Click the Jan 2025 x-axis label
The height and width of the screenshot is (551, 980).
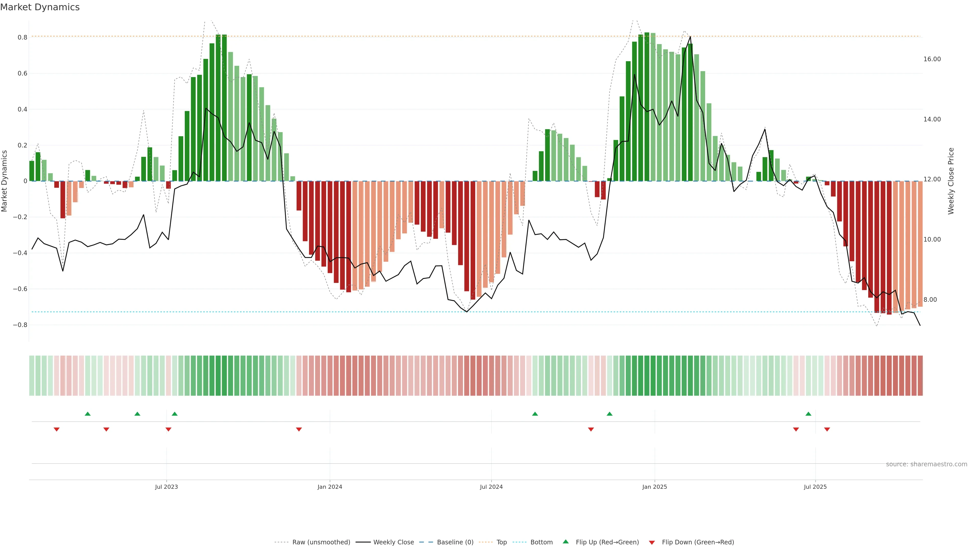tap(654, 487)
